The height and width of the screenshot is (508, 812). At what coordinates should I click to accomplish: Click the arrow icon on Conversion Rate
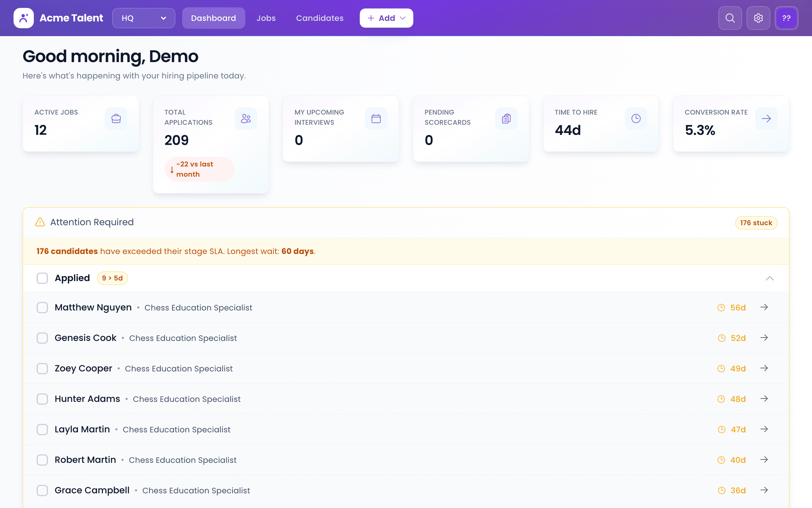click(766, 119)
